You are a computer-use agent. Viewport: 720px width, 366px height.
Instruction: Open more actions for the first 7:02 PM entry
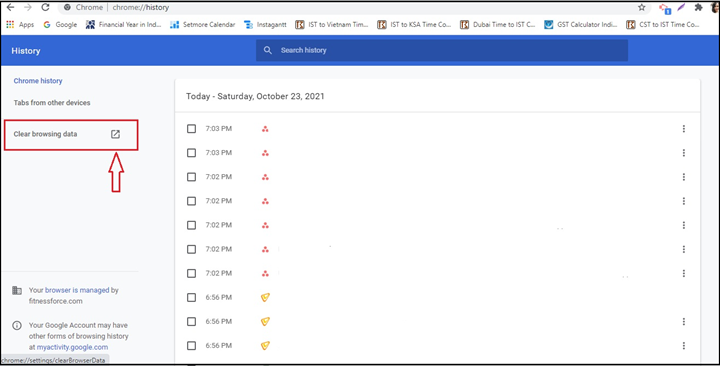(x=684, y=177)
